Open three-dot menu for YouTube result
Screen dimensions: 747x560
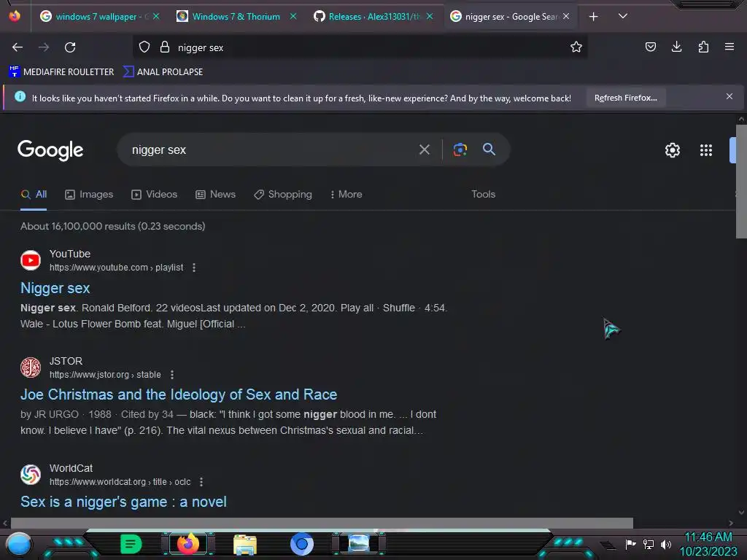tap(194, 268)
